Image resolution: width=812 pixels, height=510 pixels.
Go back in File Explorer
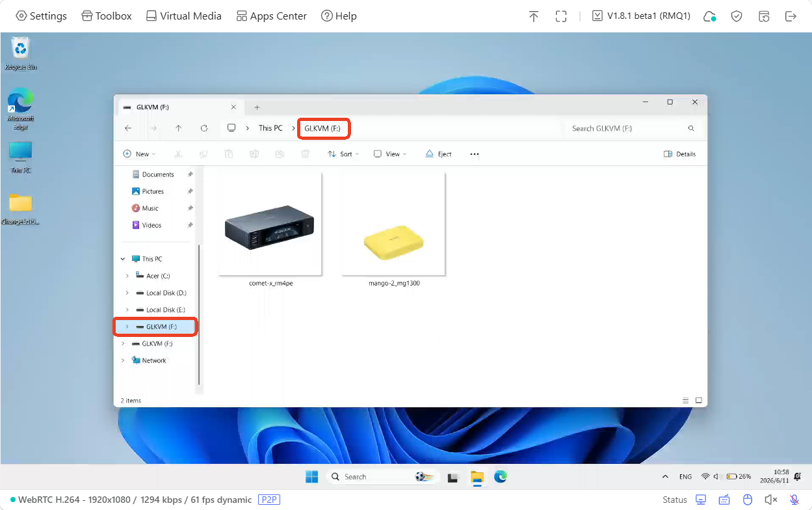click(128, 128)
